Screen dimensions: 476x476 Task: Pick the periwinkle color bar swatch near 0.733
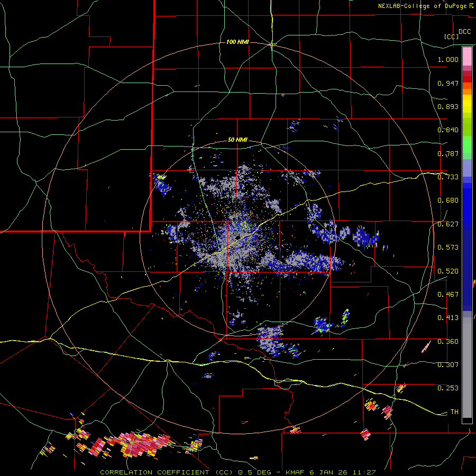click(x=467, y=168)
